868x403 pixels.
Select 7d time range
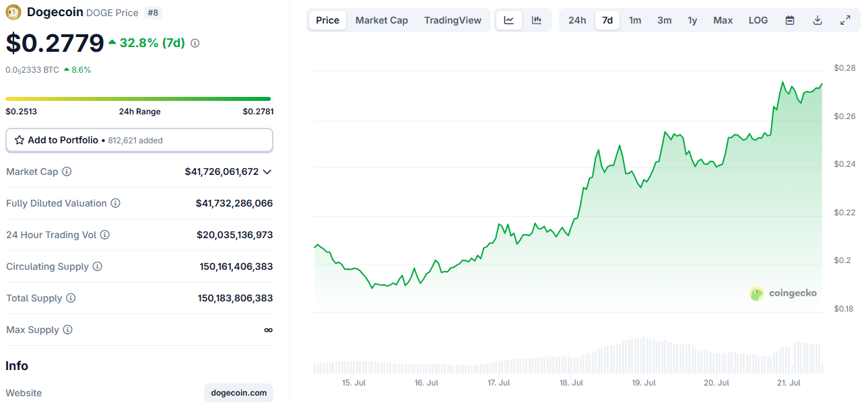607,20
